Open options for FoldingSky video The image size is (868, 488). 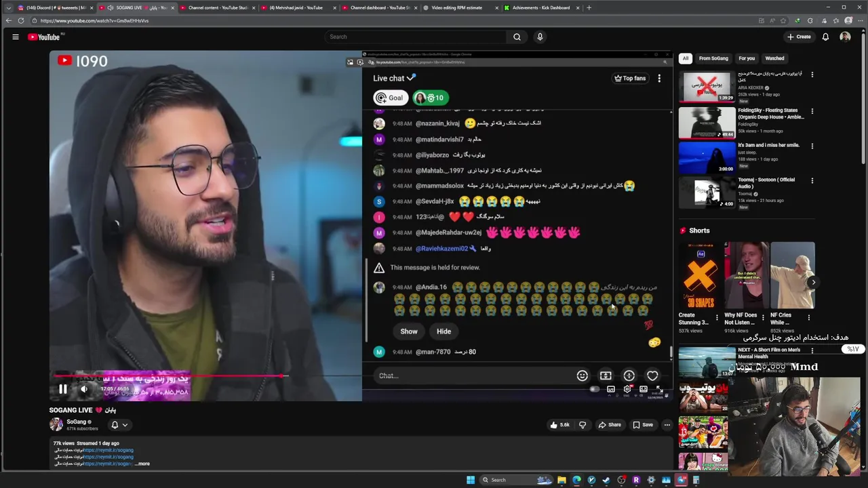(812, 111)
